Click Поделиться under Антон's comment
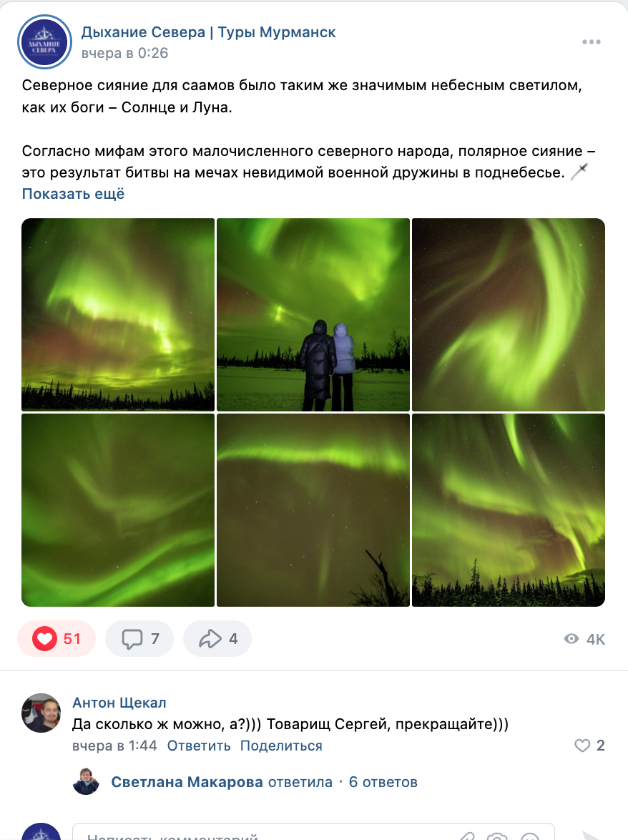628x840 pixels. [x=281, y=746]
